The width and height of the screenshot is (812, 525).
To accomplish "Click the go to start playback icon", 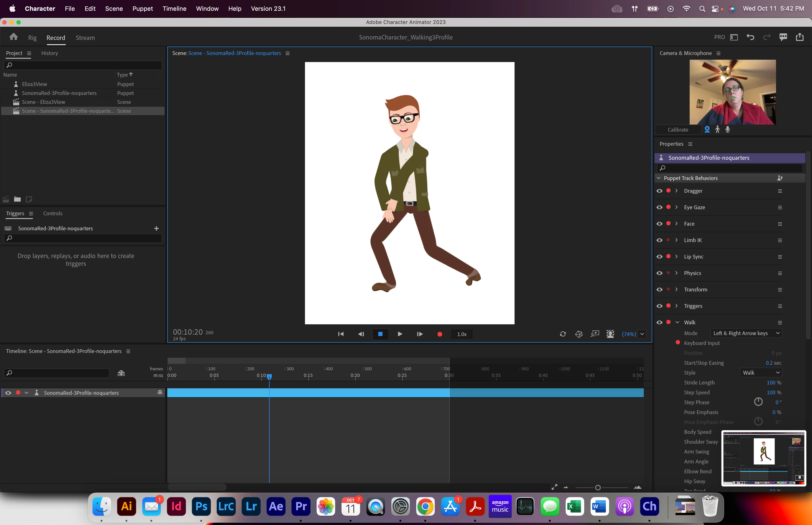I will (341, 334).
